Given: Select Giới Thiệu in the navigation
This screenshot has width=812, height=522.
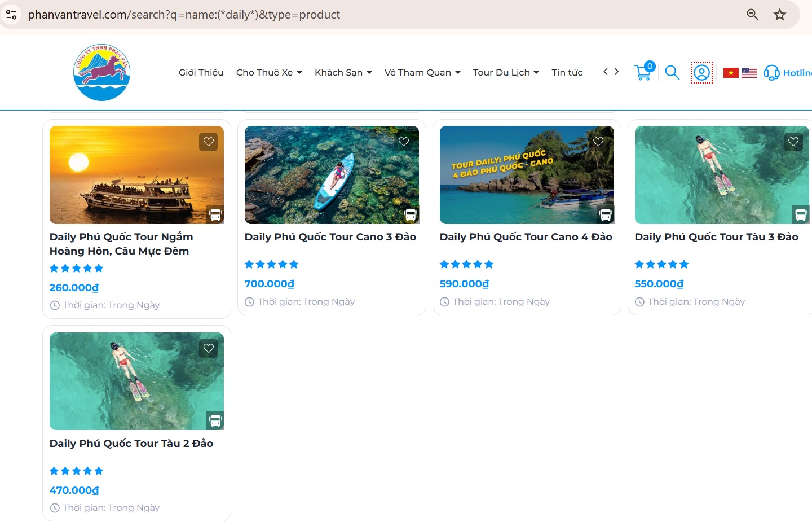Looking at the screenshot, I should pos(201,72).
